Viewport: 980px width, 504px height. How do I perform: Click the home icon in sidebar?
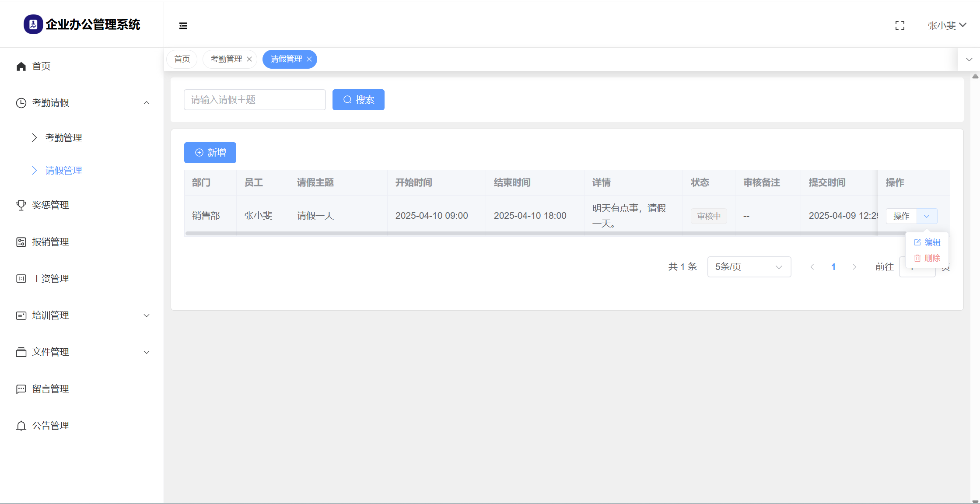coord(21,66)
